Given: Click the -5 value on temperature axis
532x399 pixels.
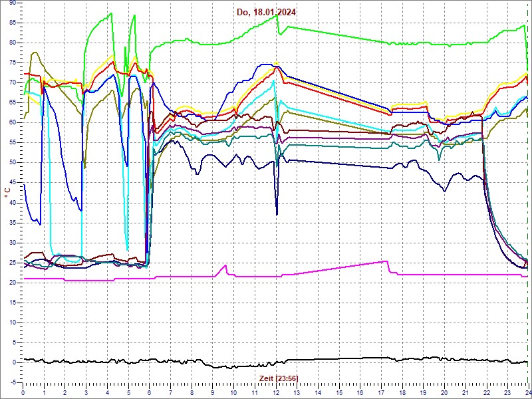Looking at the screenshot, I should pyautogui.click(x=13, y=383).
